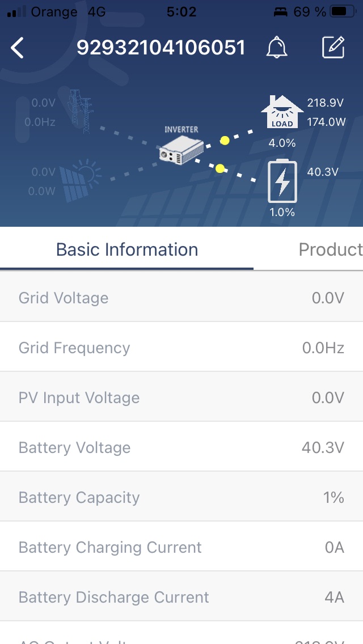Tap the device serial number title
This screenshot has width=363, height=644.
[x=161, y=48]
